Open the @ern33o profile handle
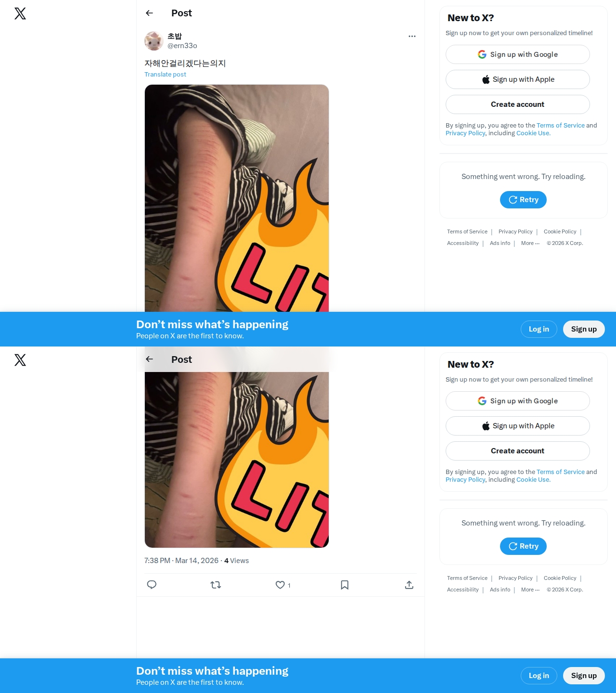The image size is (616, 693). 182,46
